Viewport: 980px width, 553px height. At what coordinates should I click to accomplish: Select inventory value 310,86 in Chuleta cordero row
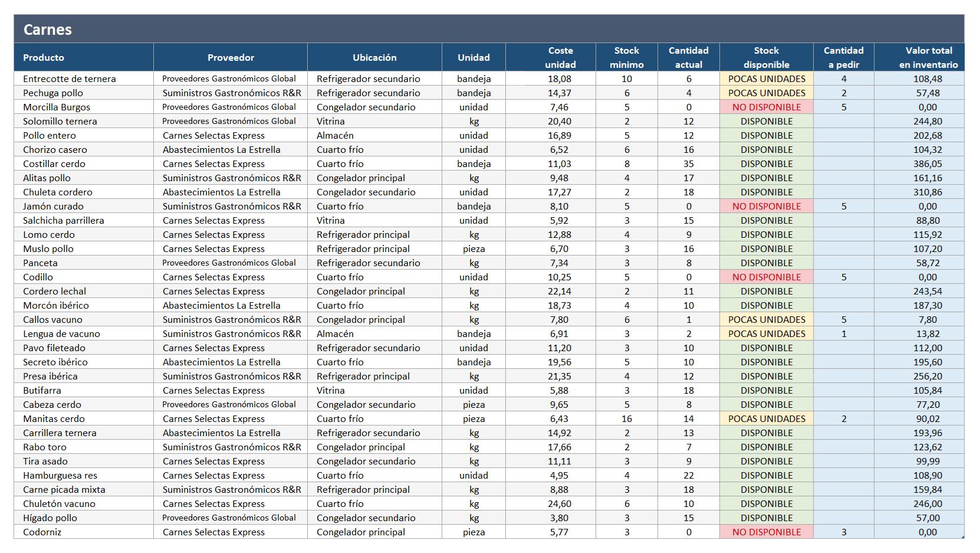919,192
